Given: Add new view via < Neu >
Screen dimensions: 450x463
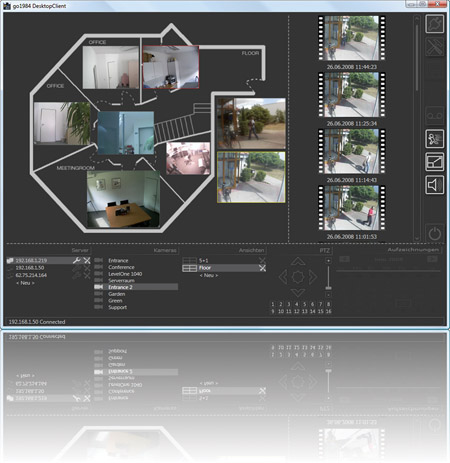Looking at the screenshot, I should coord(209,275).
